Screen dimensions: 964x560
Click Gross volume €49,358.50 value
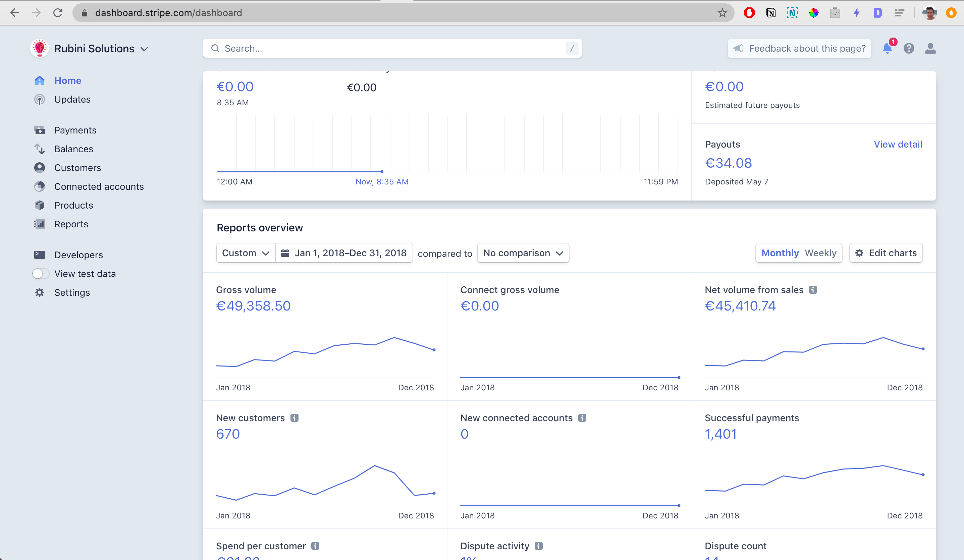pyautogui.click(x=253, y=306)
